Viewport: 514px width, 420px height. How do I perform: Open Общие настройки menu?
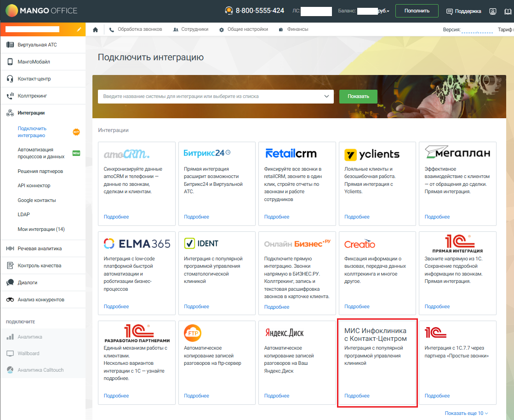pos(244,29)
